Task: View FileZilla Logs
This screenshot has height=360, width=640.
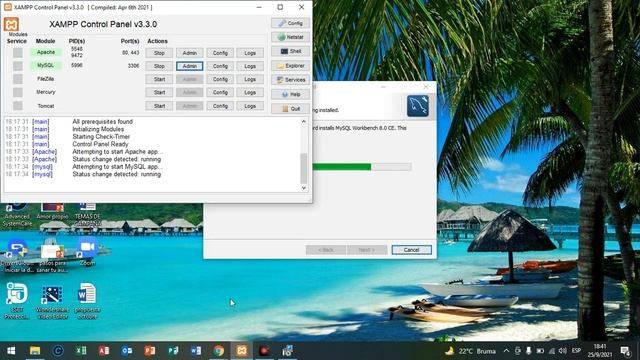Action: coord(250,80)
